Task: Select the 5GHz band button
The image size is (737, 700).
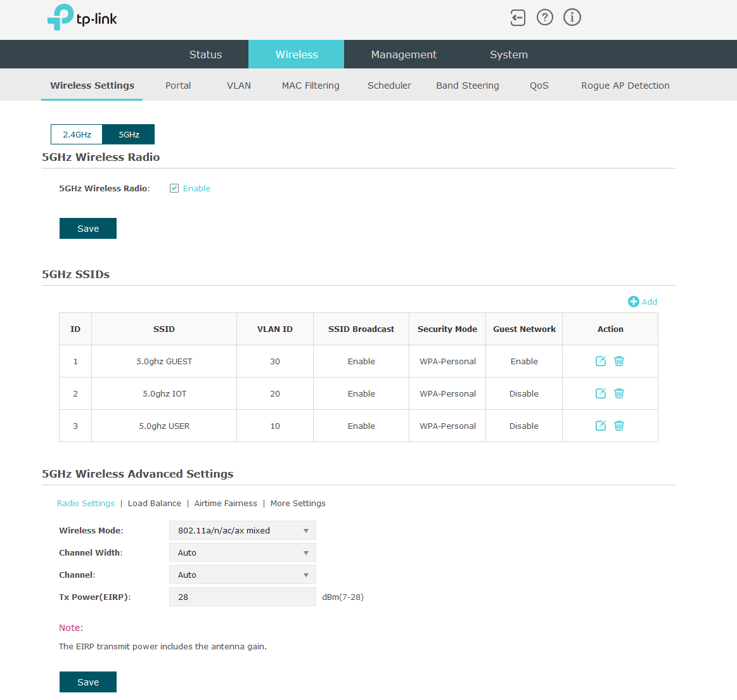Action: (x=129, y=134)
